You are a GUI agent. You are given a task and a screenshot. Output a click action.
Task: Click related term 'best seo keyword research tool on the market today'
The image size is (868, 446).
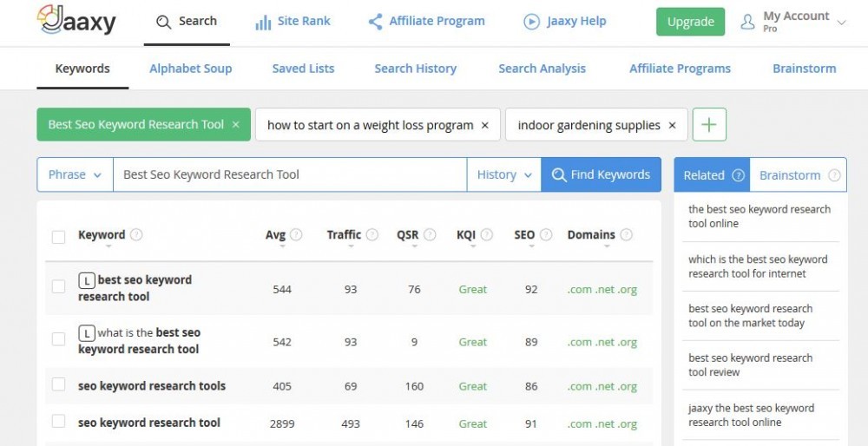coord(750,315)
